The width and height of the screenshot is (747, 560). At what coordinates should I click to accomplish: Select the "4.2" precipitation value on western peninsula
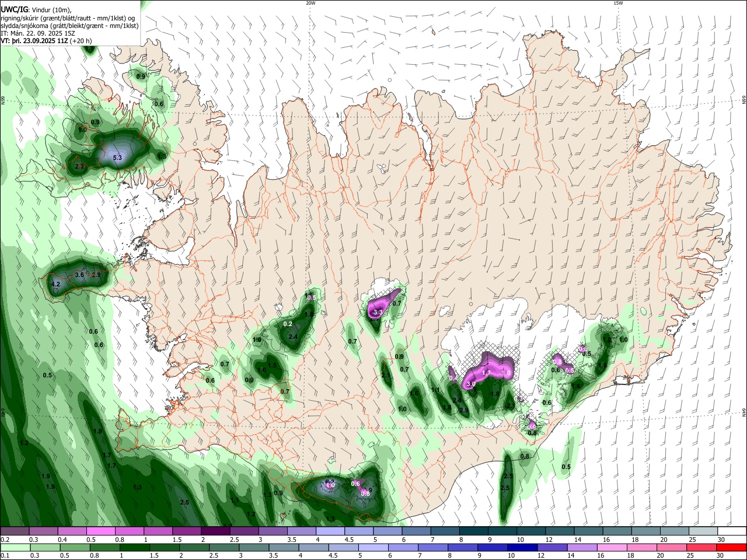click(56, 285)
